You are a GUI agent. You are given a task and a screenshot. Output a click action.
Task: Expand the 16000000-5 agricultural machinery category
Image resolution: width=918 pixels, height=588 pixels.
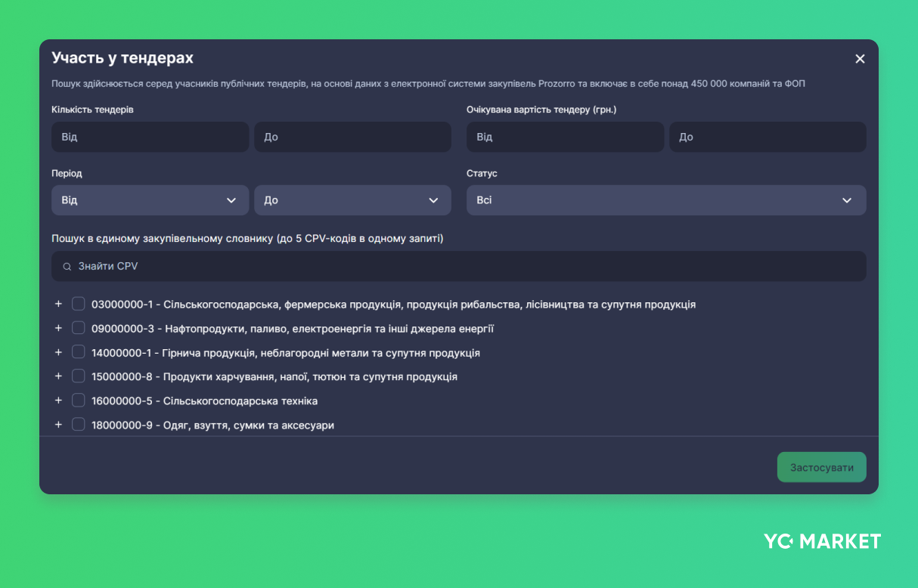[x=58, y=400]
